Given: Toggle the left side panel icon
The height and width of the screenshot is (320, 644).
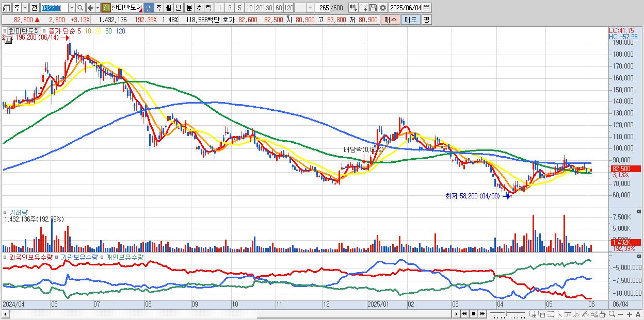Looking at the screenshot, I should click(6, 8).
